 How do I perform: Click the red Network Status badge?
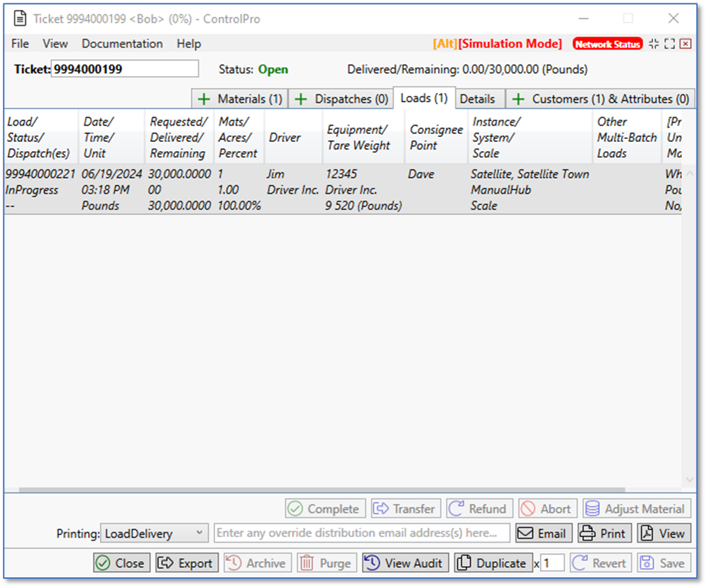(x=608, y=44)
